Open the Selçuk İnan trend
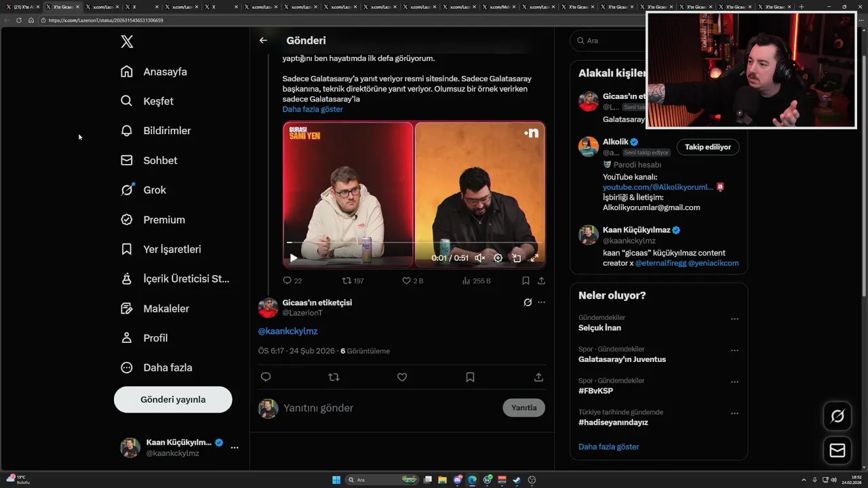Screen dimensions: 868x488 click(599, 328)
